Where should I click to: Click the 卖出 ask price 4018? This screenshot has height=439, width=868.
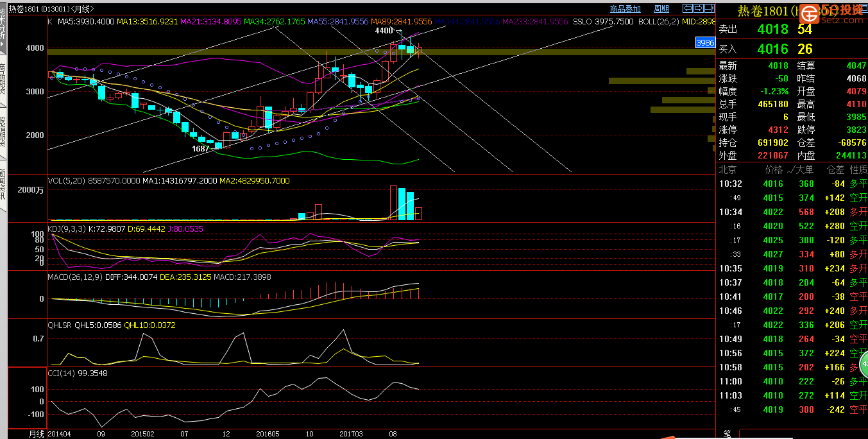click(772, 30)
